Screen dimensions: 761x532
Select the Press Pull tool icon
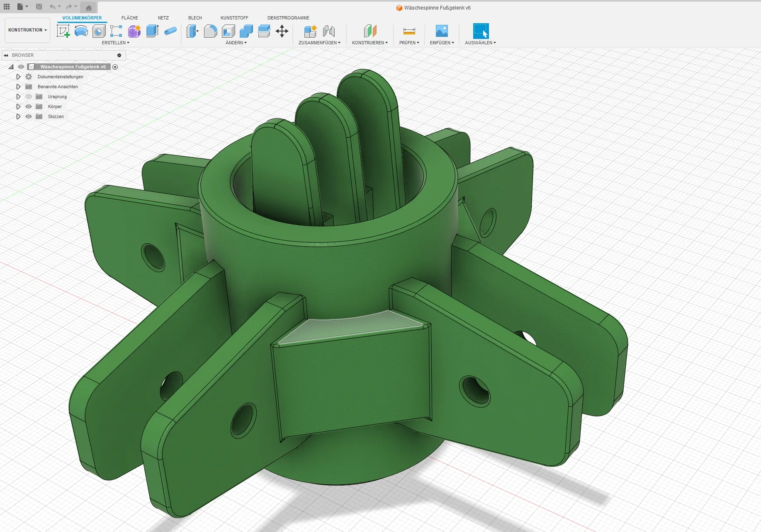coord(192,31)
